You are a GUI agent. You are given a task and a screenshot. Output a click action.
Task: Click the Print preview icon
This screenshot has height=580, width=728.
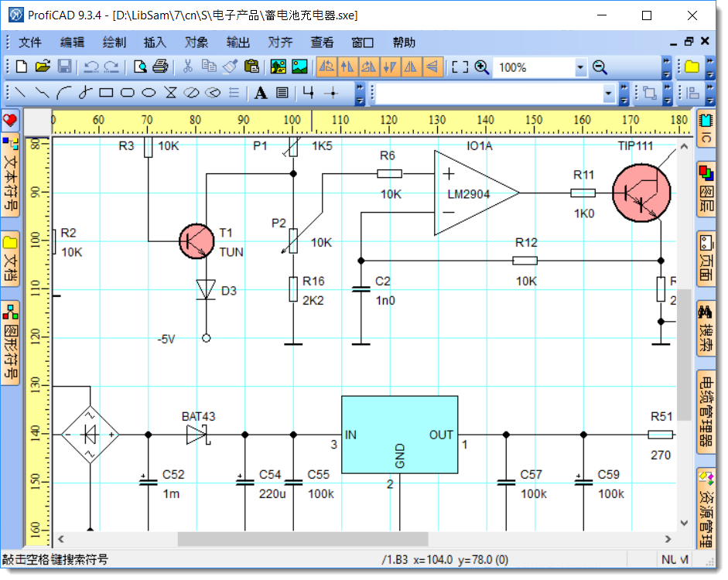point(140,67)
